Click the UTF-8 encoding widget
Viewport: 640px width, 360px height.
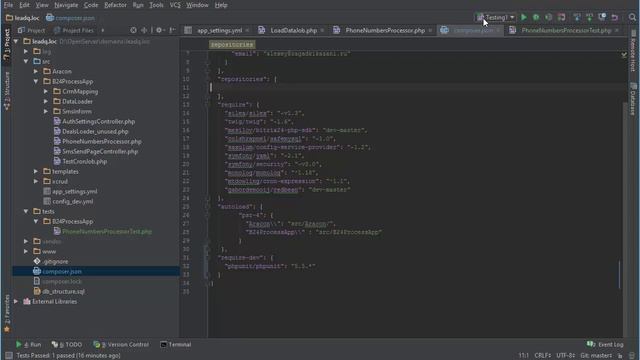566,356
